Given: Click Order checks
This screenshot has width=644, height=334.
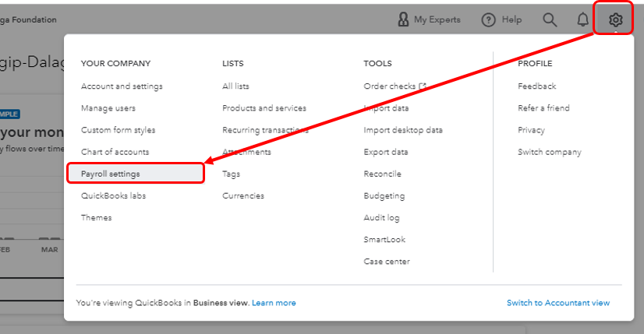Looking at the screenshot, I should pos(389,86).
